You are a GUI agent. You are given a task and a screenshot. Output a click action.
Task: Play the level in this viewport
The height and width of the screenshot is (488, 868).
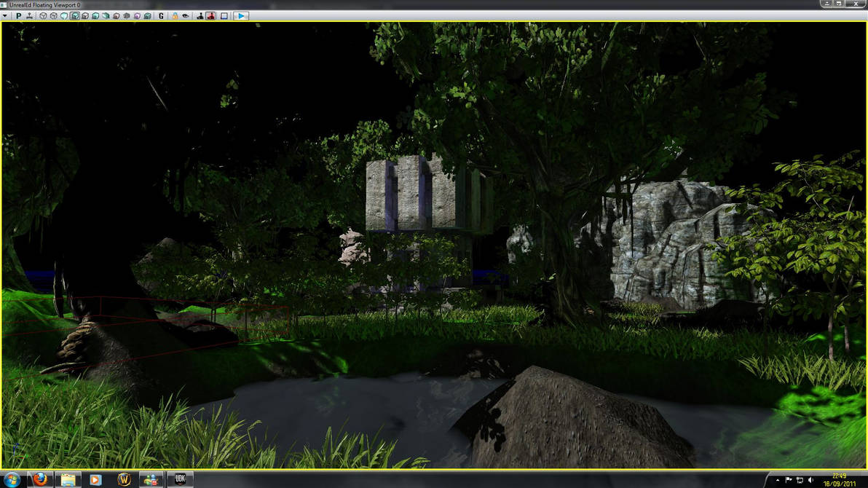pos(241,16)
